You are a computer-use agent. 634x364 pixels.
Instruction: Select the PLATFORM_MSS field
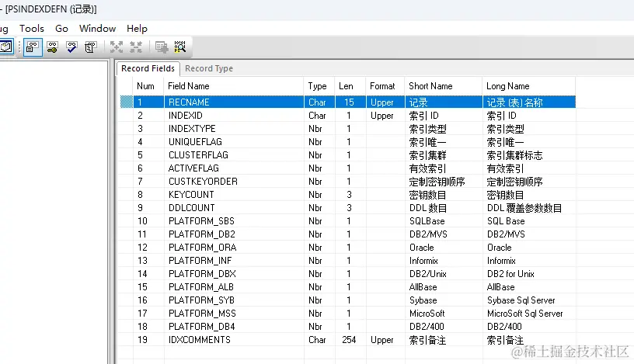pos(202,313)
